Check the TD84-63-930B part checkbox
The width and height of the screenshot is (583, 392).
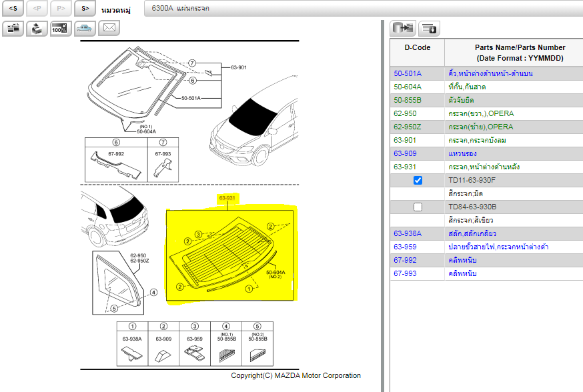pyautogui.click(x=418, y=207)
